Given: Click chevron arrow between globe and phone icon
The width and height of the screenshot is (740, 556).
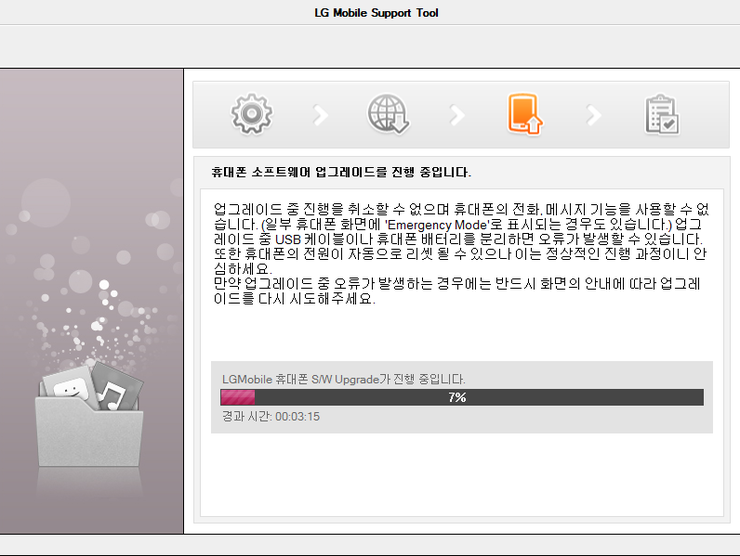Looking at the screenshot, I should tap(457, 115).
